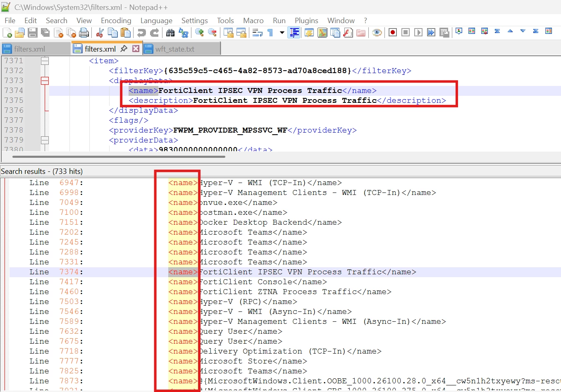Open the Replace dialog icon

point(183,33)
